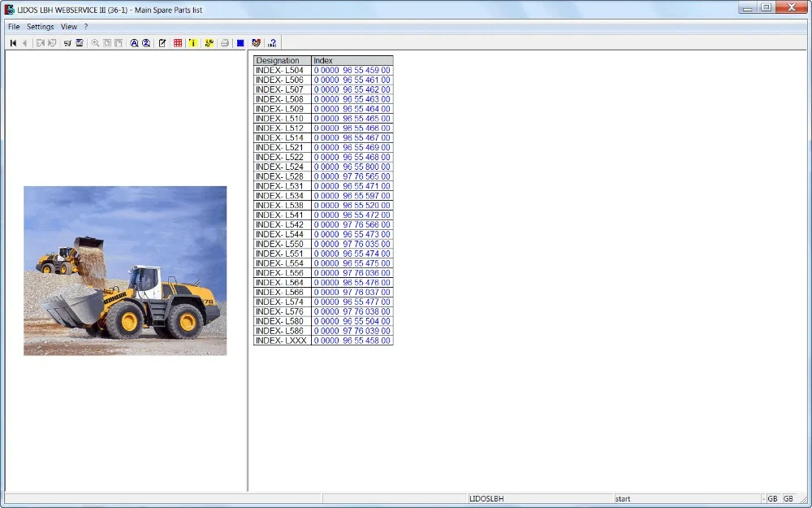Select the INDEX- L504 designation cell
This screenshot has width=812, height=508.
click(283, 70)
